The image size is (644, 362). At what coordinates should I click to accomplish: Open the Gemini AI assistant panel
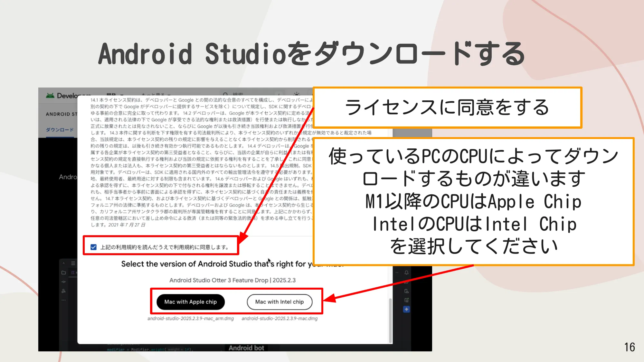[406, 309]
